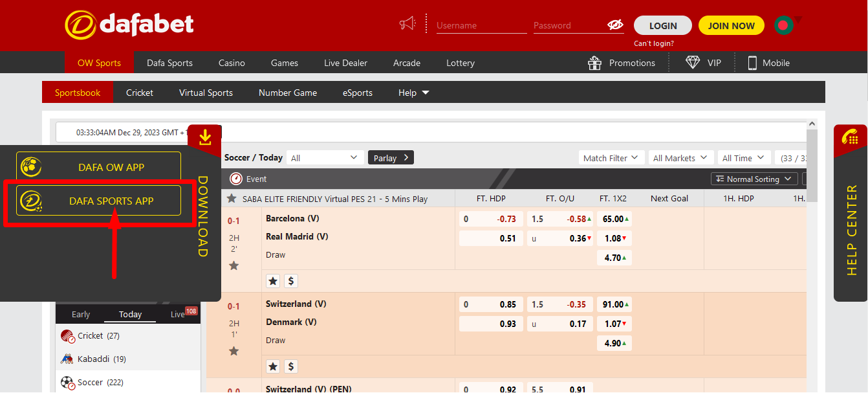The height and width of the screenshot is (393, 868).
Task: Click the dollar icon under Switzerland Draw
Action: 291,366
